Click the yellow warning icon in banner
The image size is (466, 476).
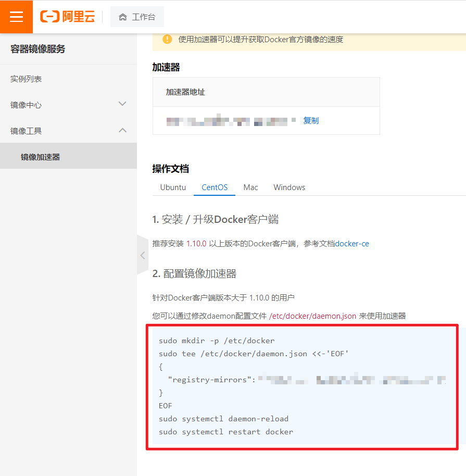click(x=167, y=40)
